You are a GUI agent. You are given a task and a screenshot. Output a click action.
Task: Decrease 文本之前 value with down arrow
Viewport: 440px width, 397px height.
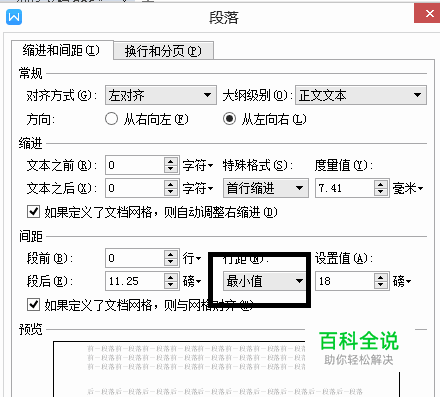171,169
